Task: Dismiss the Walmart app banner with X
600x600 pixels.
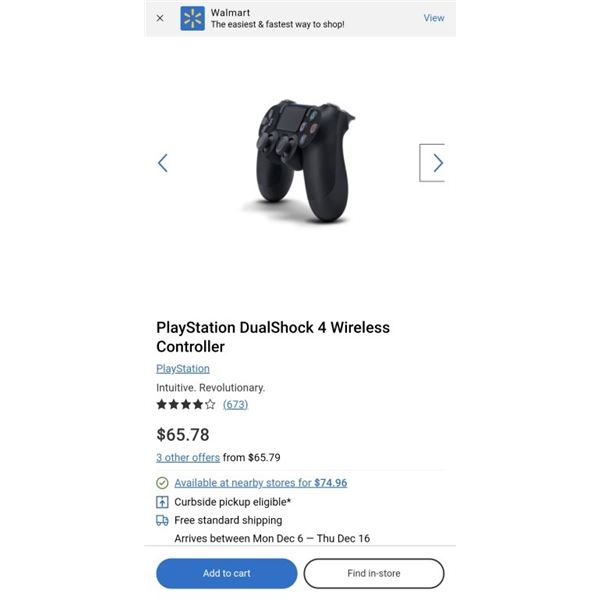Action: click(160, 18)
